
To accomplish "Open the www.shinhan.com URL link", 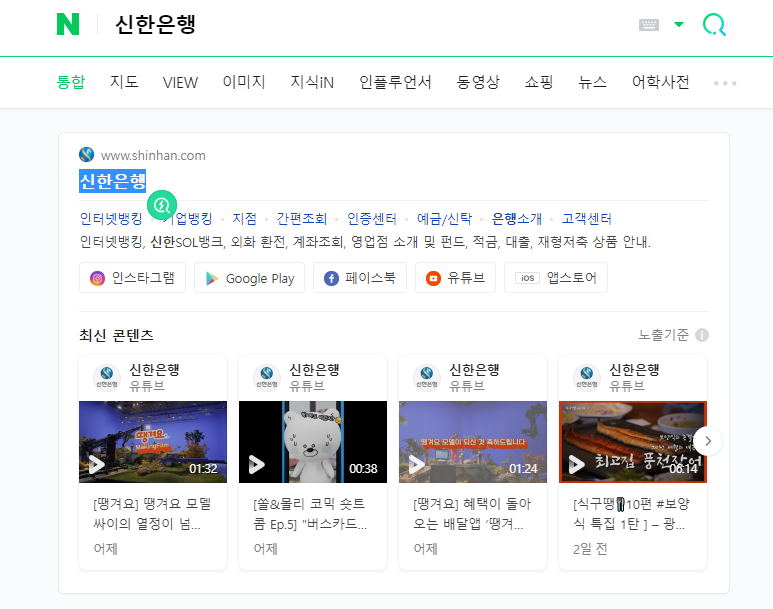I will [x=153, y=156].
